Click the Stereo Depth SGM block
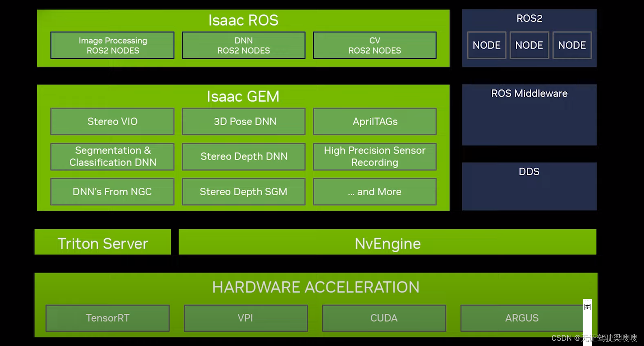The height and width of the screenshot is (346, 644). coord(243,192)
